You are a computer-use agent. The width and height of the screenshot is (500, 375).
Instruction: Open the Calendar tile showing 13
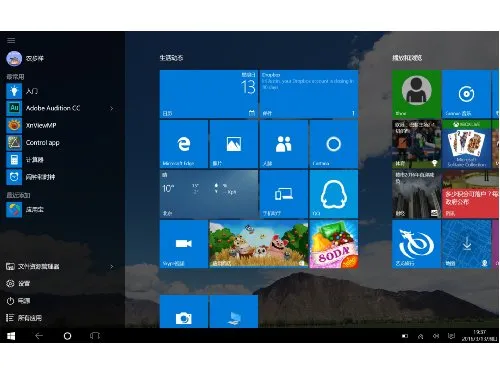[x=209, y=94]
